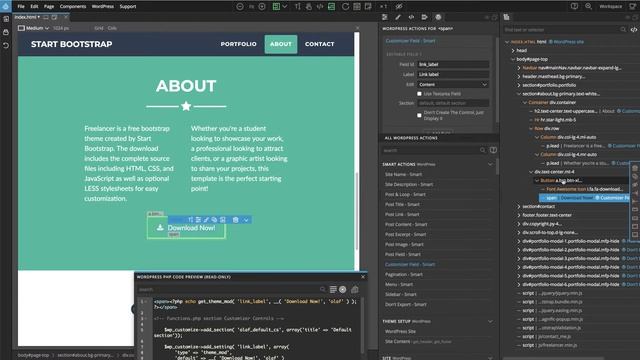The height and width of the screenshot is (360, 640).
Task: Click the tree panel file icon tab
Action: pos(507,17)
